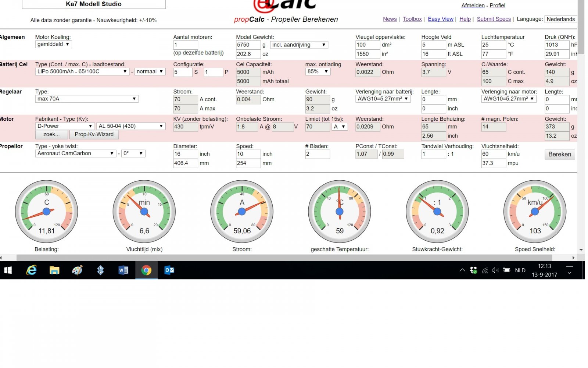This screenshot has height=368, width=588.
Task: Open the Toolbox link
Action: 412,19
